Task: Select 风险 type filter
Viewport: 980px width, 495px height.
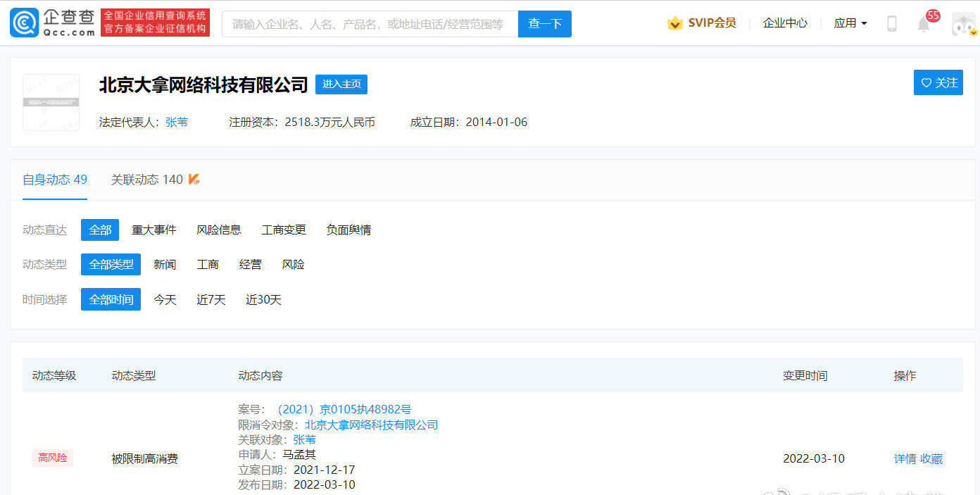Action: click(294, 264)
